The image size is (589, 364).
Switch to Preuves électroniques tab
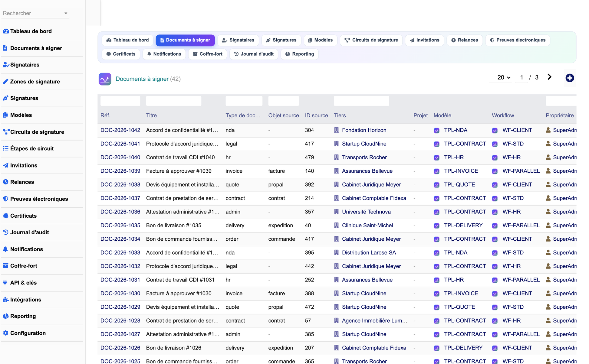point(518,40)
